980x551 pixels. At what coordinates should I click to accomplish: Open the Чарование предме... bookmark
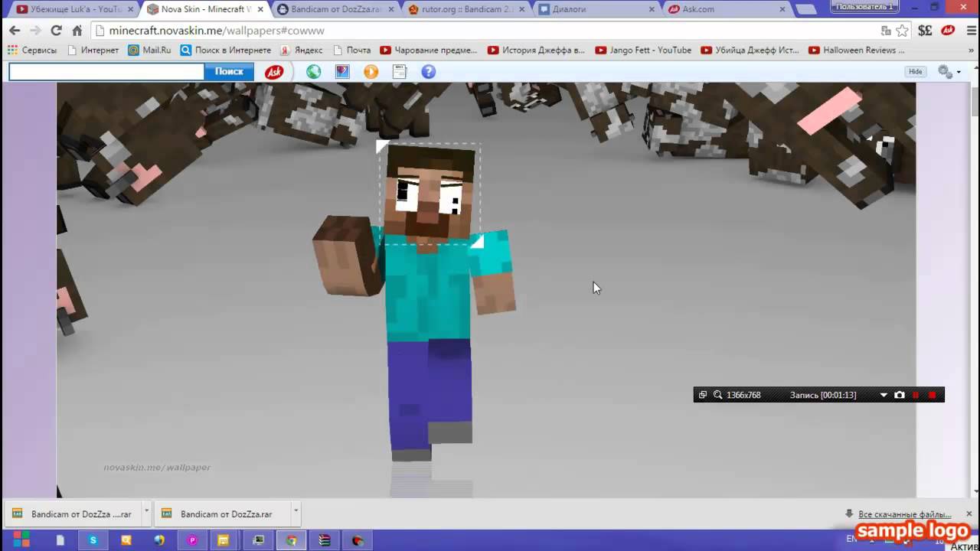point(428,50)
